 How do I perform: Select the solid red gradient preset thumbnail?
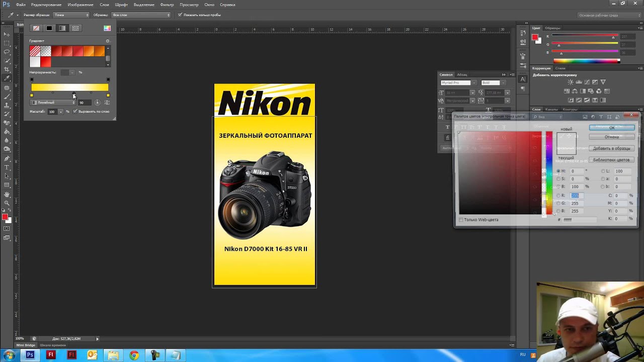coord(46,62)
